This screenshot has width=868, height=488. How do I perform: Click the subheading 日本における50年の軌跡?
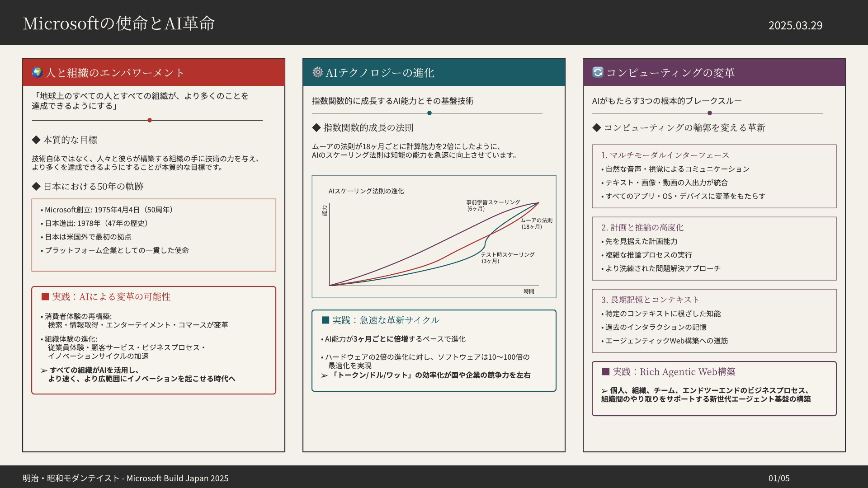(88, 187)
